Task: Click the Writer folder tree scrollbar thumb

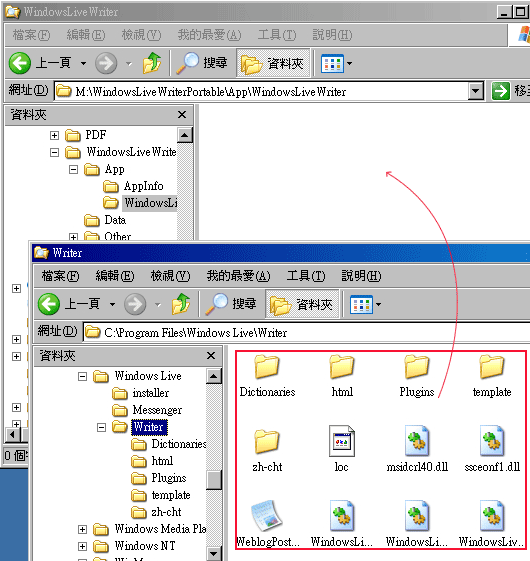Action: [x=214, y=480]
